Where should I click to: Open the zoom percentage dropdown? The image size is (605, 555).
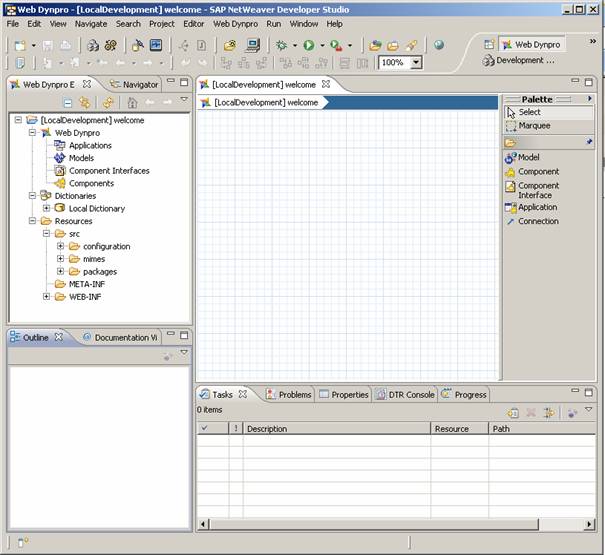[416, 63]
